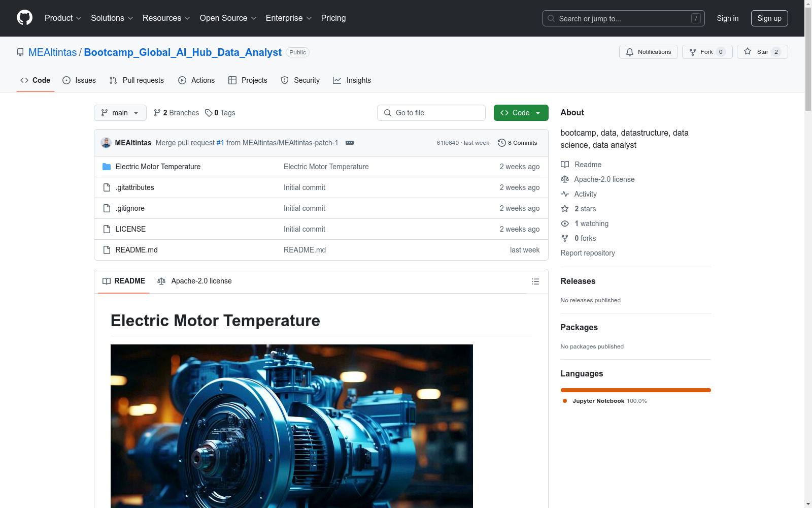Open README.md commit message link

pyautogui.click(x=305, y=250)
